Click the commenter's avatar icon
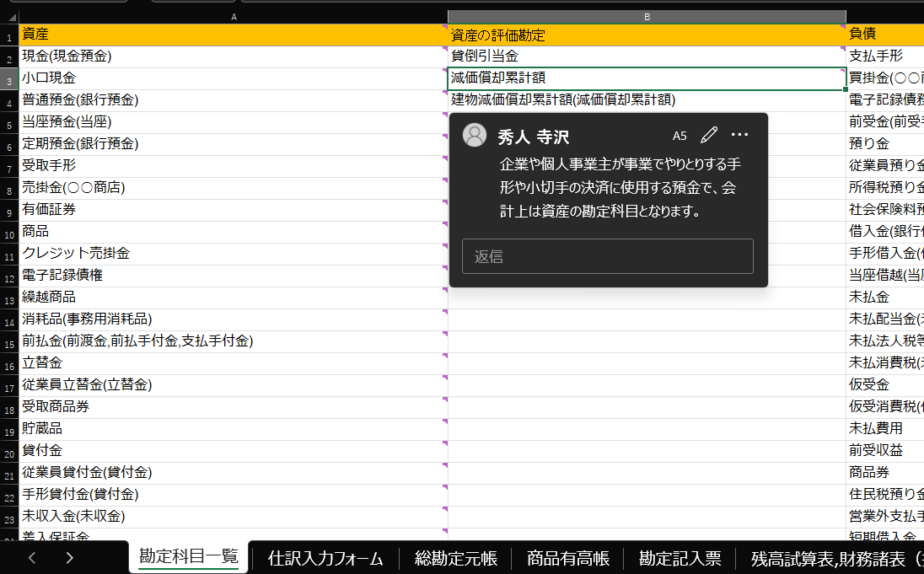Screen dimensions: 924x574 click(475, 136)
